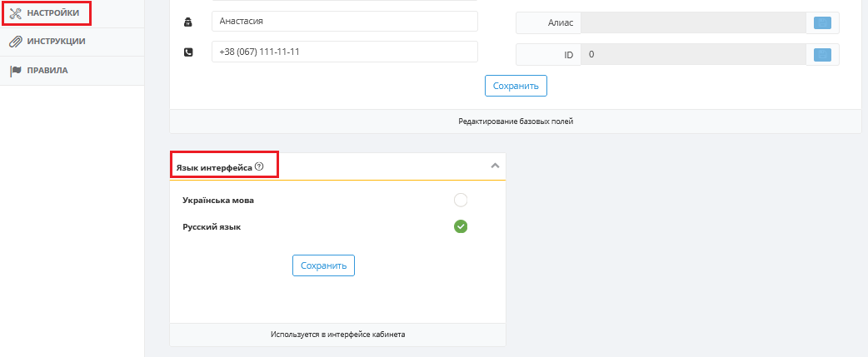Click into the ID field showing 0
Screen dimensions: 868x357
tap(694, 55)
